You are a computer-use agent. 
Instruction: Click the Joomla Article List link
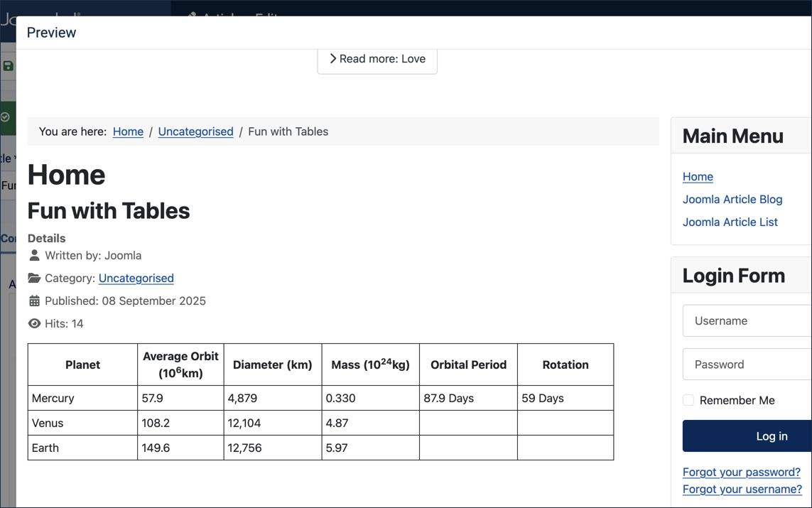pyautogui.click(x=730, y=222)
